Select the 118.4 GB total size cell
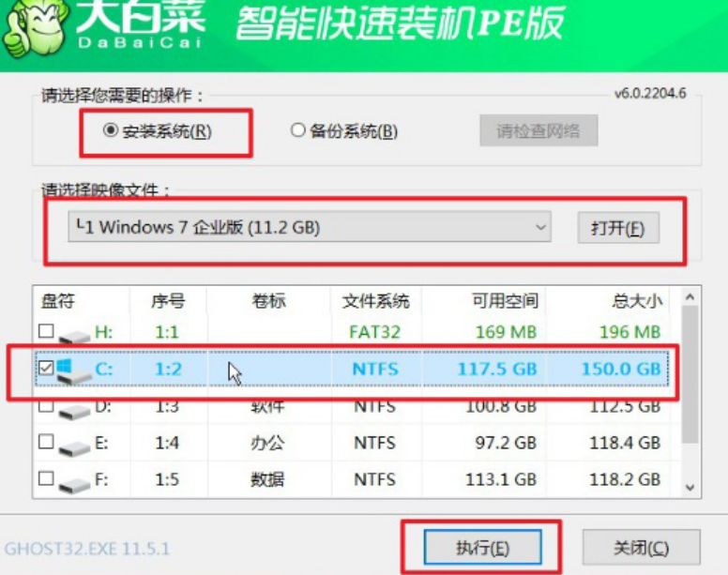728x575 pixels. (x=625, y=443)
